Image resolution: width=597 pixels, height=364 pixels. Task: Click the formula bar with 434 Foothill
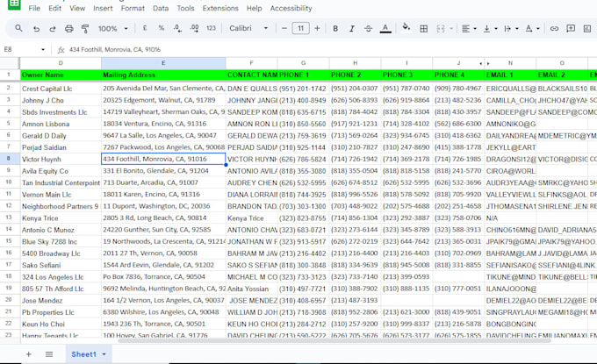[327, 49]
